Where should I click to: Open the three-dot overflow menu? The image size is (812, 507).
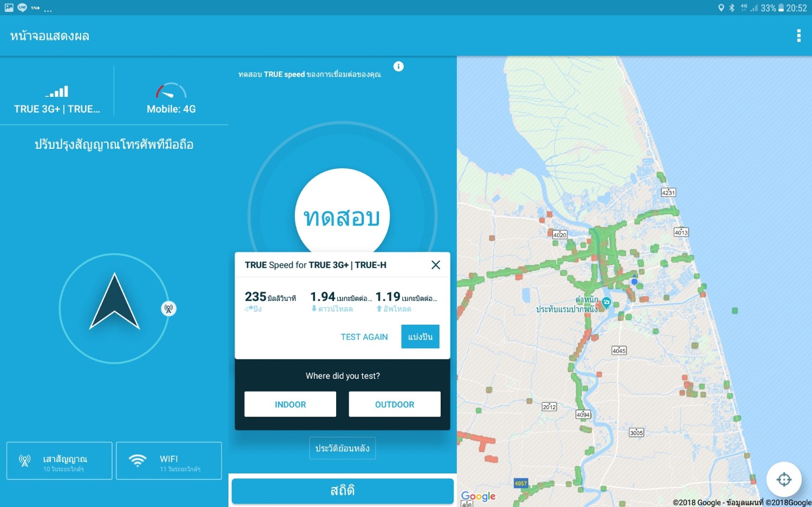pyautogui.click(x=798, y=36)
